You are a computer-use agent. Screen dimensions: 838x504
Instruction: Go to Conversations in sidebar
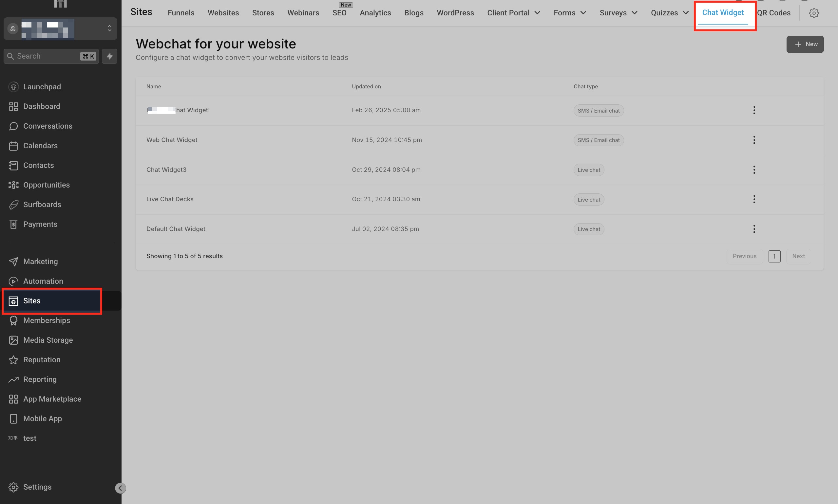pos(48,126)
